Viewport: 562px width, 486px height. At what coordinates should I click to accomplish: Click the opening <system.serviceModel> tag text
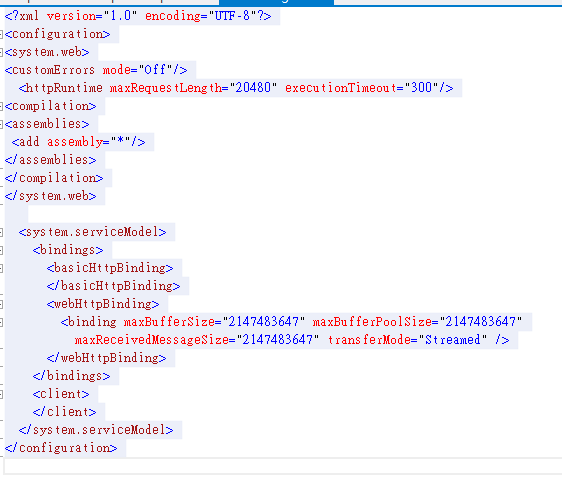(92, 232)
